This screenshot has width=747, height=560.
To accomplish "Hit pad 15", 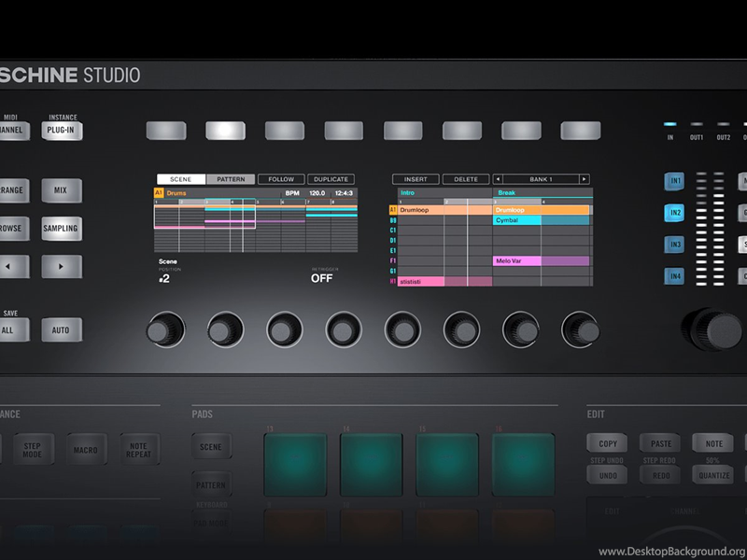I will point(447,465).
